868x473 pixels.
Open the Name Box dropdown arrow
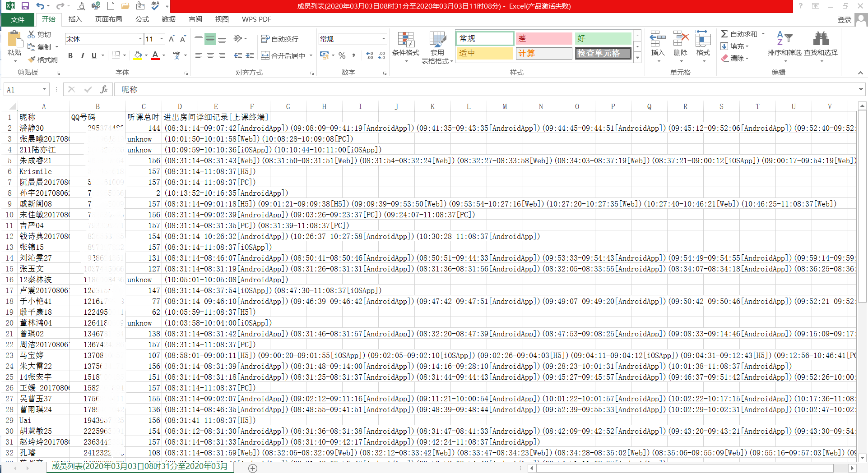tap(44, 89)
